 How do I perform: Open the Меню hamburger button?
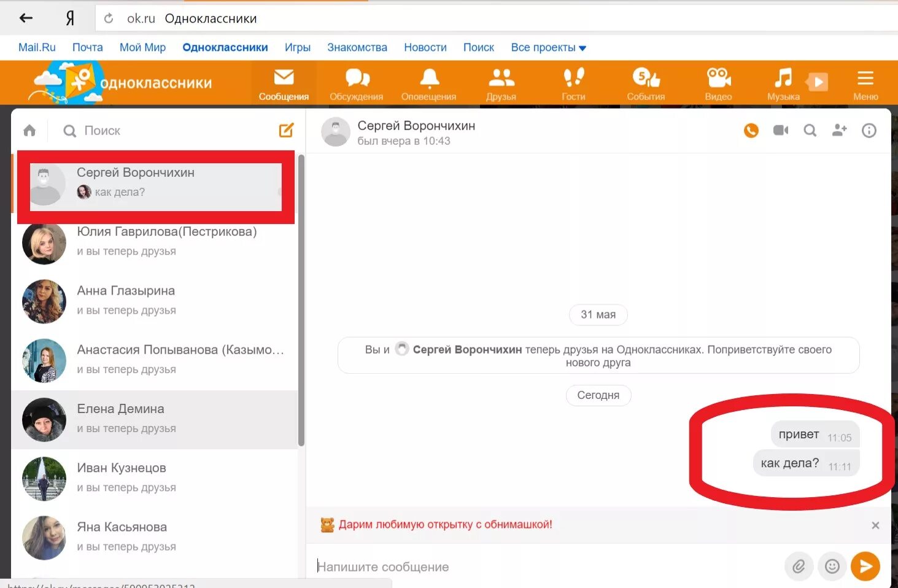click(865, 84)
